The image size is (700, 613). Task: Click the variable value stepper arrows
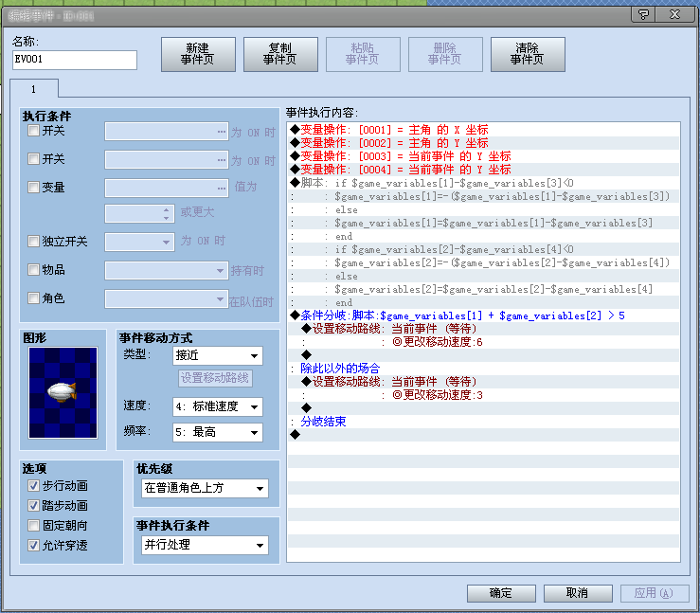(166, 214)
